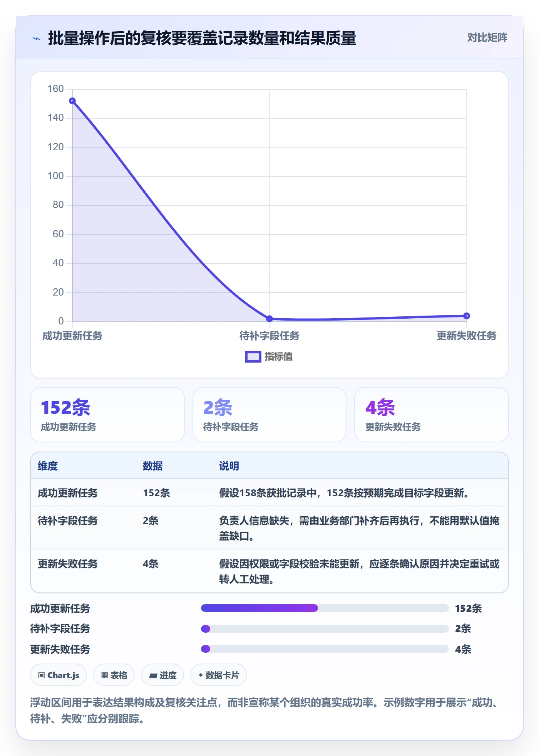The width and height of the screenshot is (539, 756).
Task: Click the chart data point for 成功更新任务
Action: pos(72,101)
